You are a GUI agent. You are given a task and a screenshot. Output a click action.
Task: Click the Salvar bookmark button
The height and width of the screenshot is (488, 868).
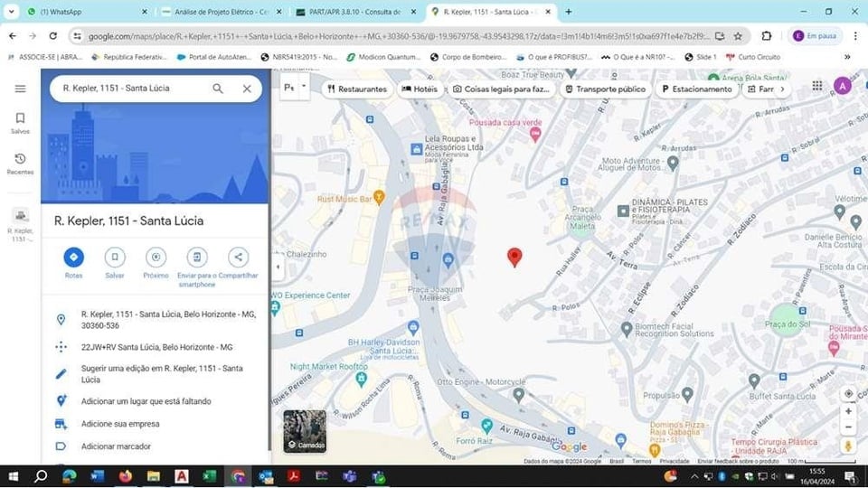[115, 263]
